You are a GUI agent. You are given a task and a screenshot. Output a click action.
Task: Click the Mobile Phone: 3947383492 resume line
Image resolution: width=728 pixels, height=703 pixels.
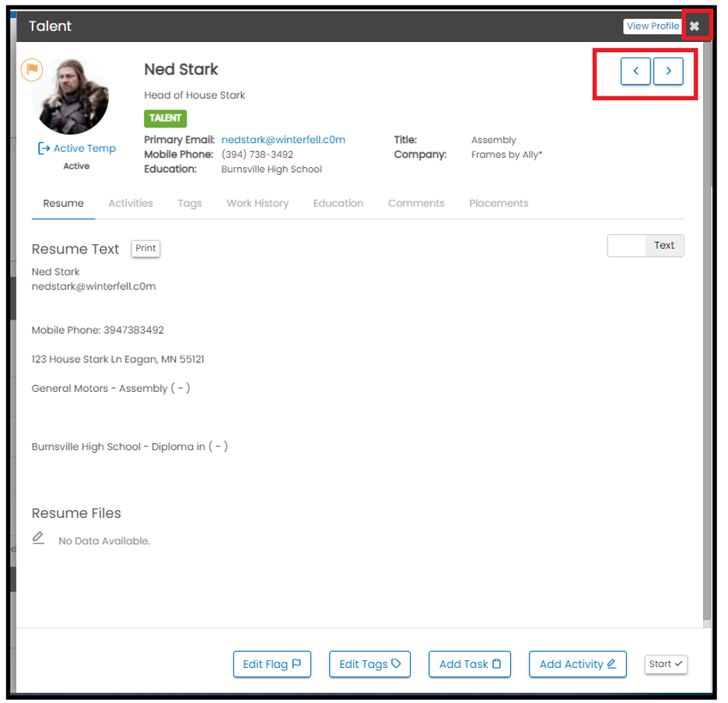pyautogui.click(x=98, y=331)
